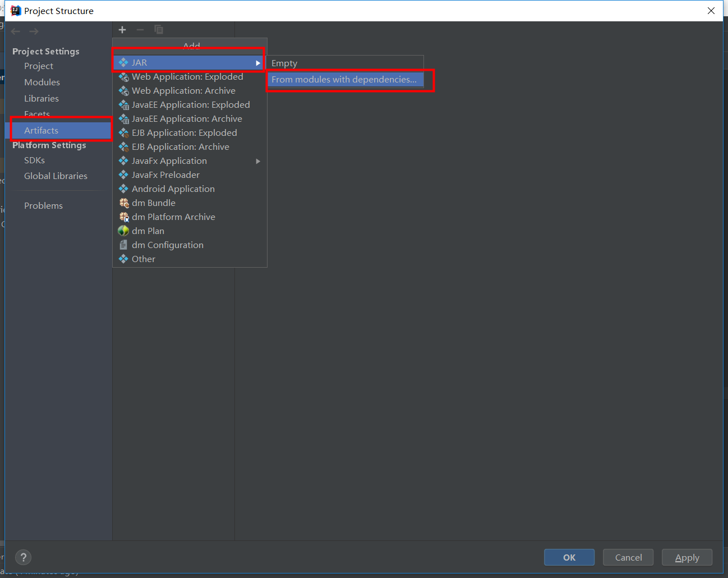Click the dm Bundle artifact icon

123,203
